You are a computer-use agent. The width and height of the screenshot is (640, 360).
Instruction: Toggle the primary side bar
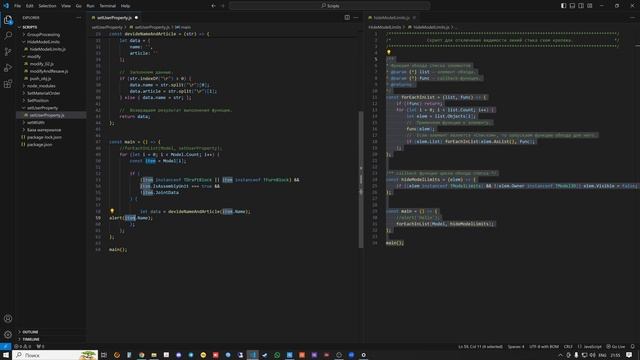click(563, 6)
